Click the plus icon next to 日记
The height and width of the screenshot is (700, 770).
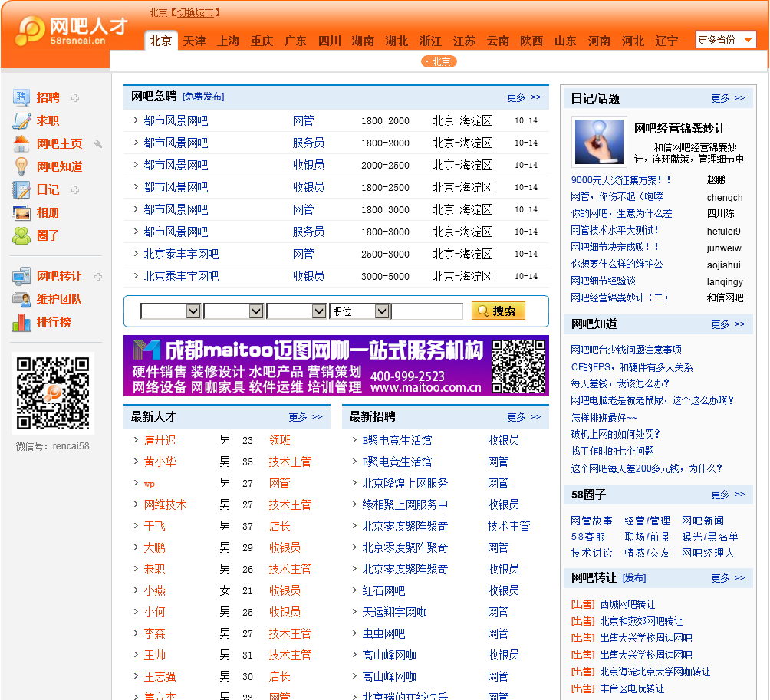point(75,189)
